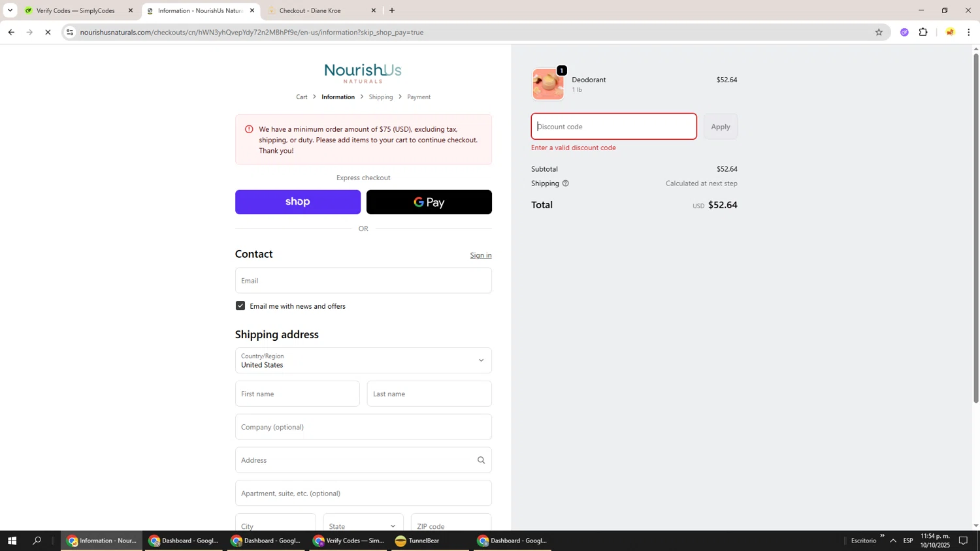Show hidden system tray icons
The width and height of the screenshot is (980, 551).
(x=893, y=541)
